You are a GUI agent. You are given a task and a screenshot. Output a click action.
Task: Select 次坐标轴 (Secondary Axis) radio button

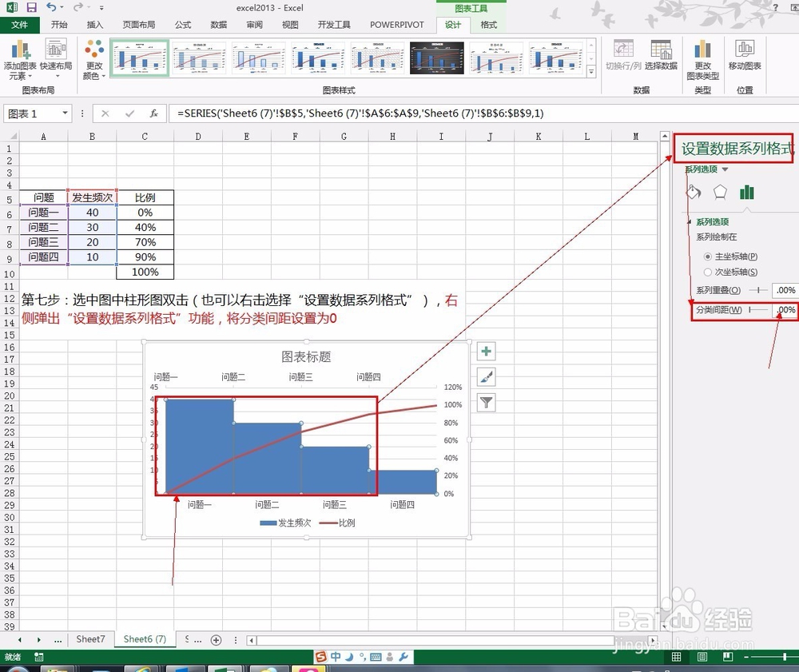[707, 272]
